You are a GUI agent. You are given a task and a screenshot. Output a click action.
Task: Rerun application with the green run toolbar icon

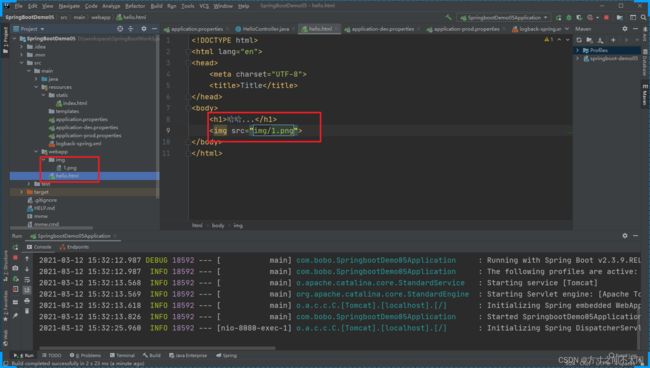[x=559, y=17]
